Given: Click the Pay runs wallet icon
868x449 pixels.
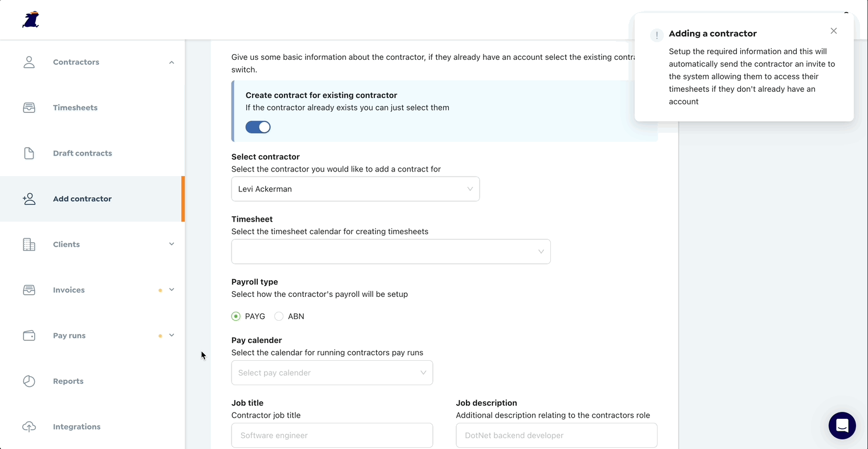Looking at the screenshot, I should pos(29,336).
